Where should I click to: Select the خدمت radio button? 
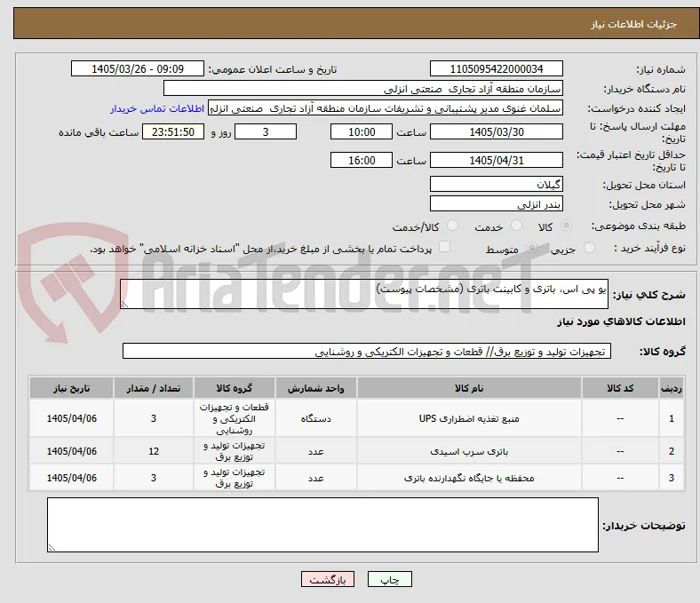click(516, 226)
